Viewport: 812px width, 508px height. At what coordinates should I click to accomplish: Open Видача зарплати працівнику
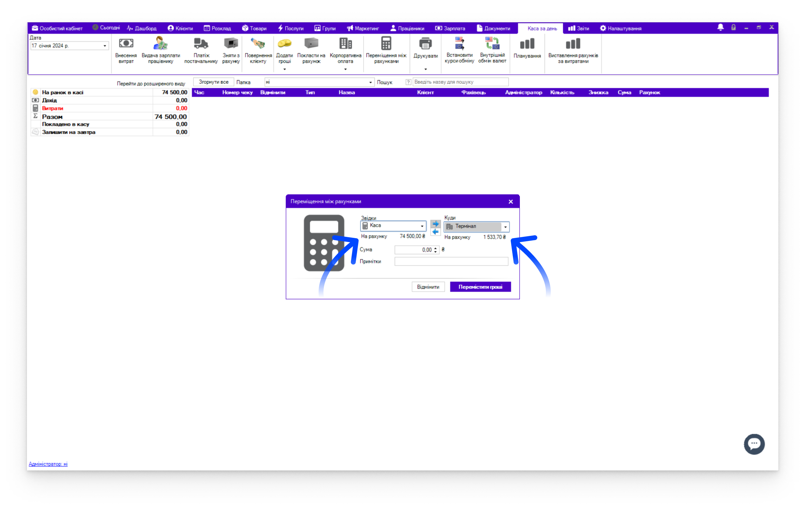[x=161, y=51]
